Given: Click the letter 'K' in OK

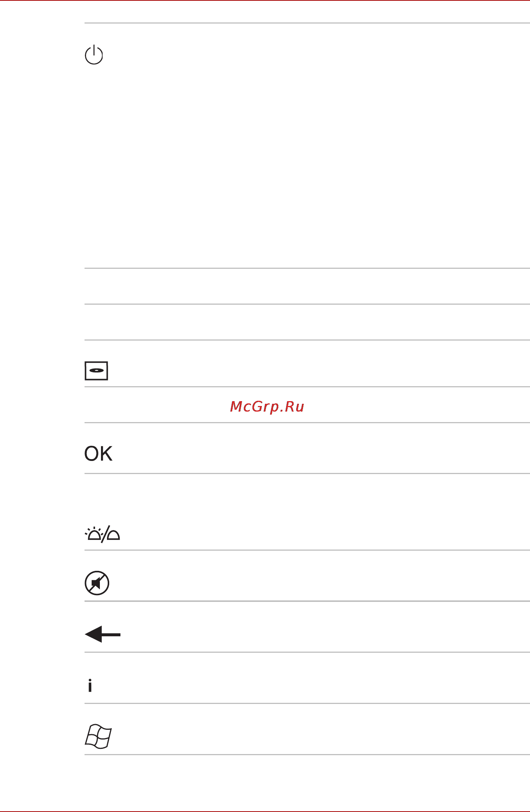Looking at the screenshot, I should click(106, 454).
